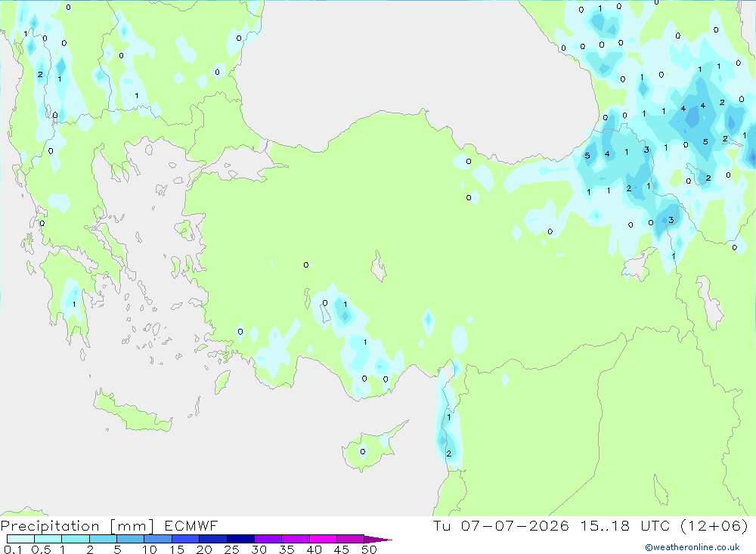The height and width of the screenshot is (554, 756).
Task: Open the weatheronline.co.uk copyright link
Action: pos(692,547)
